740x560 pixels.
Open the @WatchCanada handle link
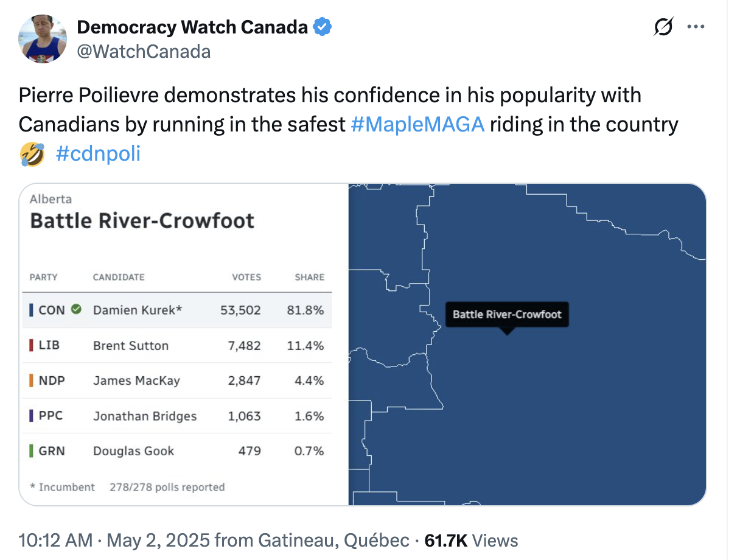pyautogui.click(x=144, y=51)
